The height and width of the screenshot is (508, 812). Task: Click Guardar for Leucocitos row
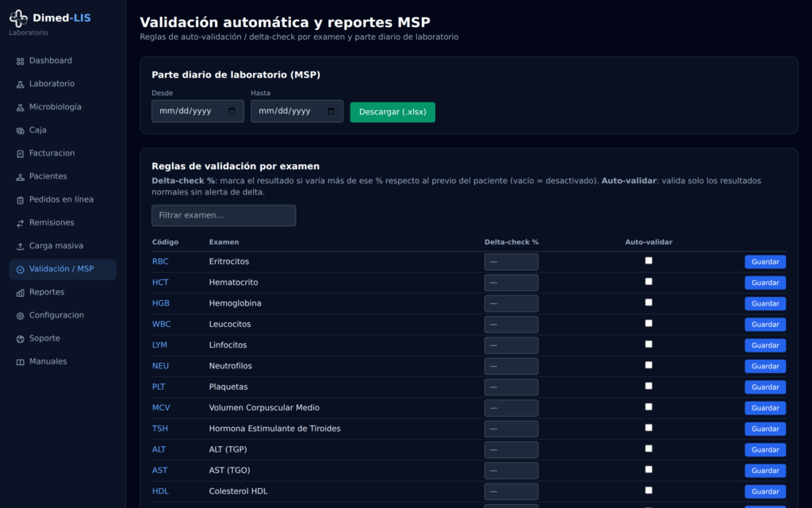[765, 325]
